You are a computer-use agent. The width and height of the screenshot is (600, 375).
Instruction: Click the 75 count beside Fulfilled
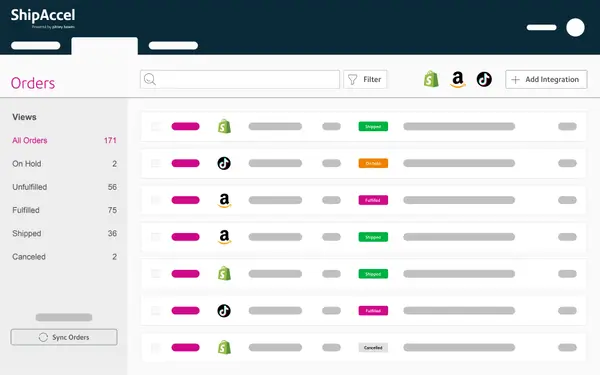112,210
